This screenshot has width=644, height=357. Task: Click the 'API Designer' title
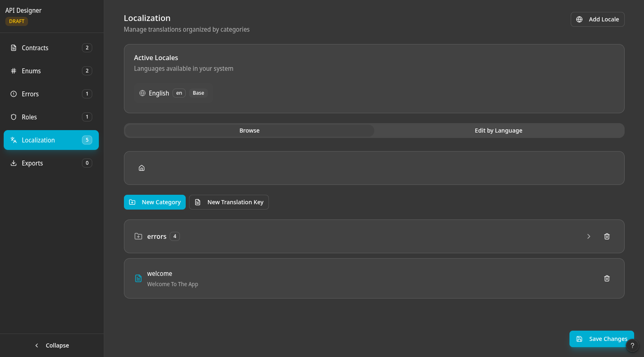(23, 10)
